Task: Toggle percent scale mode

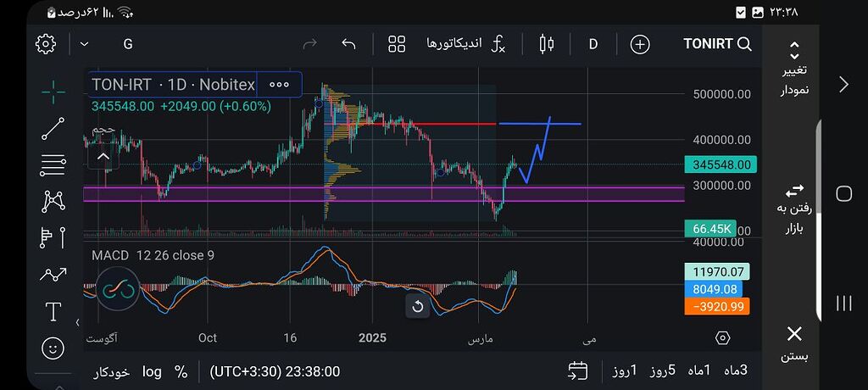Action: [x=181, y=371]
